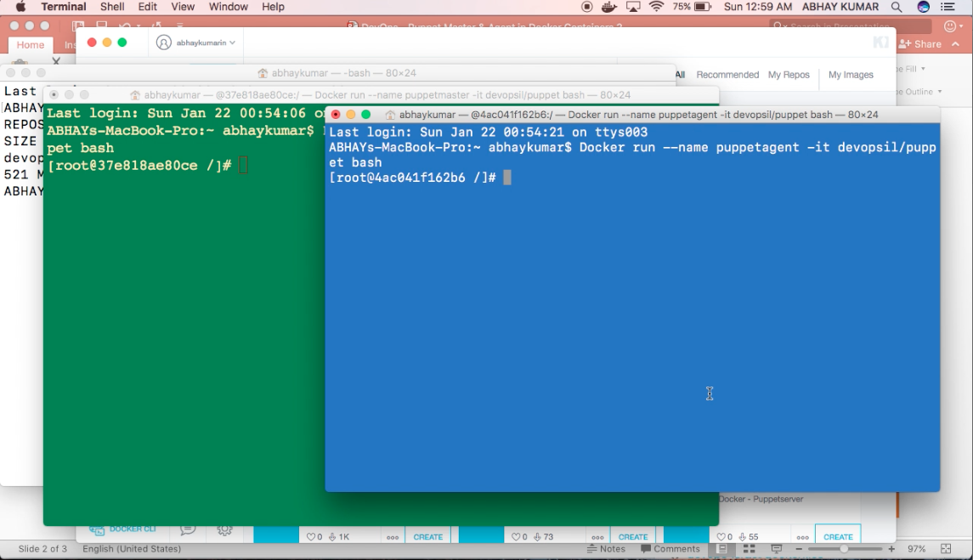Open more options on the 73 downloads card
Image resolution: width=973 pixels, height=560 pixels.
click(597, 538)
